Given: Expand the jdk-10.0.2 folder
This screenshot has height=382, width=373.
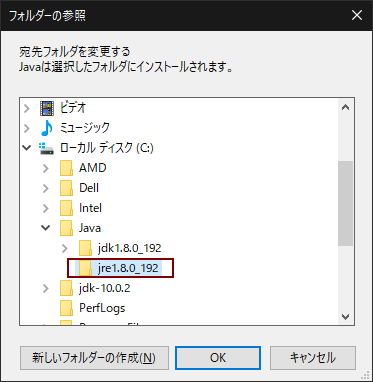Looking at the screenshot, I should pos(46,288).
